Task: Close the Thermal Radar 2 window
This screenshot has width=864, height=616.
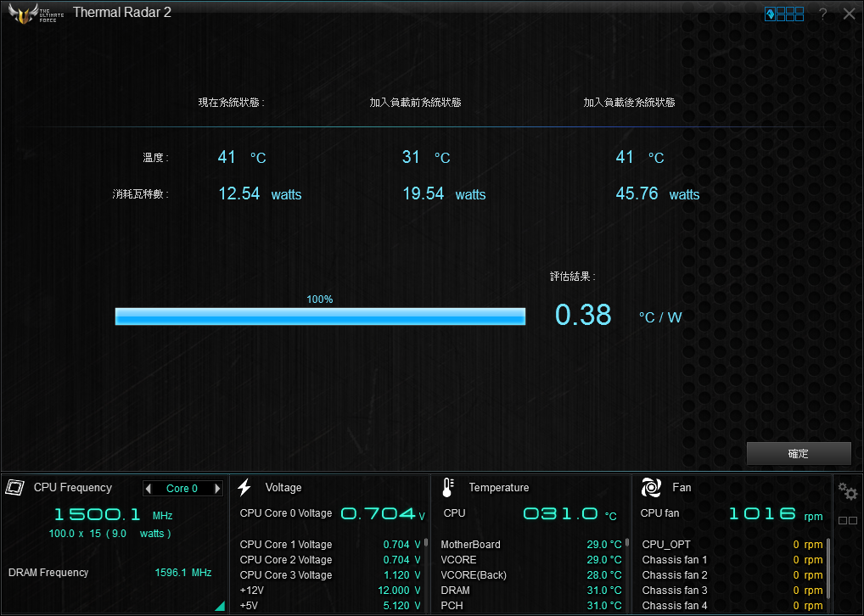Action: (x=849, y=14)
